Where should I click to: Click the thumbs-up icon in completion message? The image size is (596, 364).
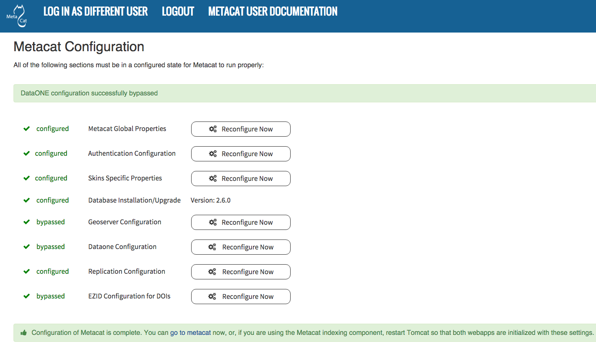(x=24, y=333)
